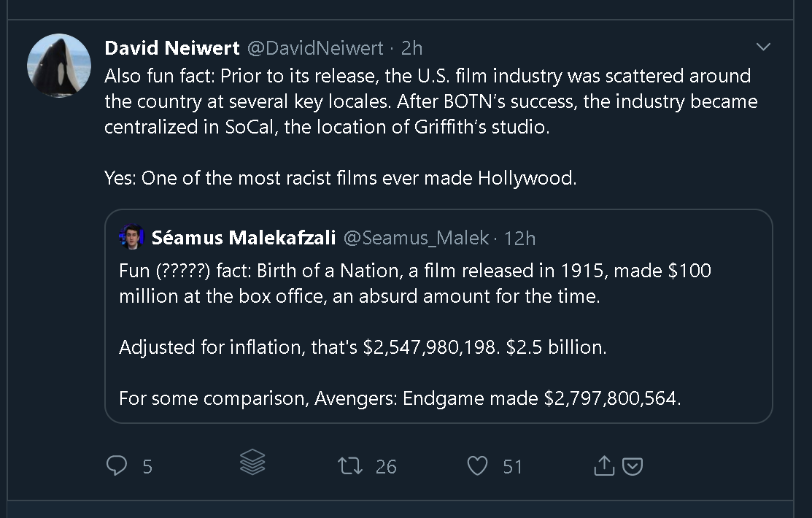Click the David Neiwert display name
The width and height of the screenshot is (812, 518).
tap(172, 48)
